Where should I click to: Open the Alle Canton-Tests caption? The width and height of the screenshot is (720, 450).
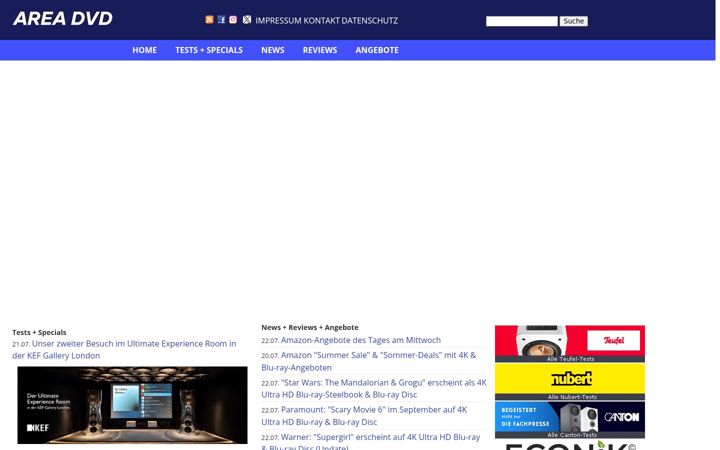coord(572,435)
